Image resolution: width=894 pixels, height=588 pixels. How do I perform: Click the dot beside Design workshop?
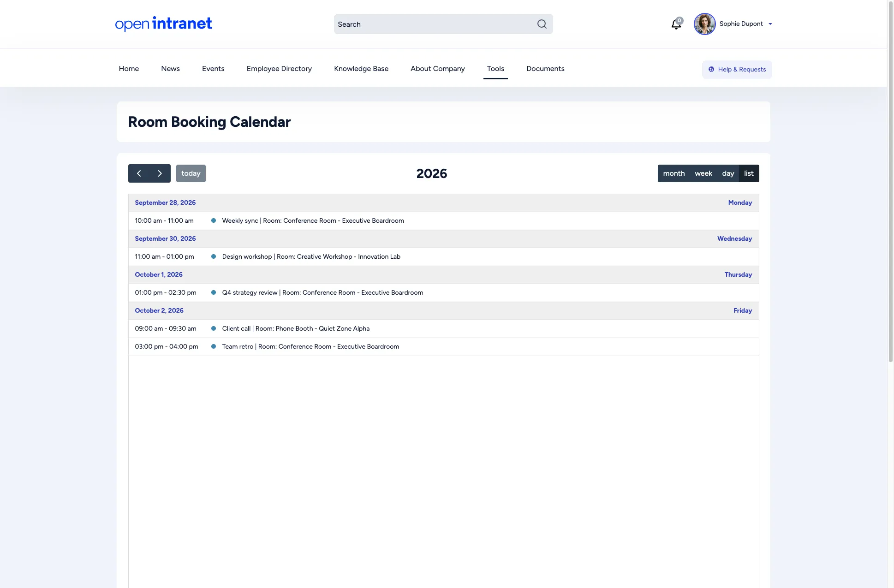tap(214, 257)
